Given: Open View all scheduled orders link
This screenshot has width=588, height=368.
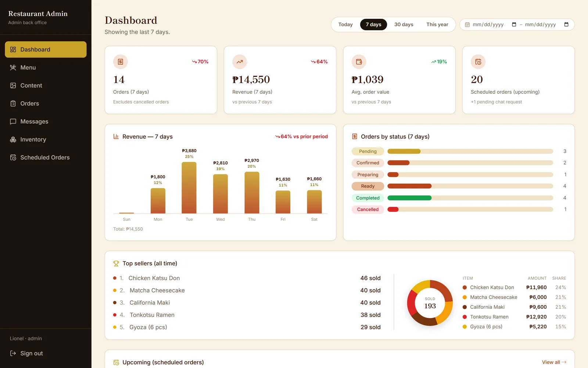Looking at the screenshot, I should 554,362.
